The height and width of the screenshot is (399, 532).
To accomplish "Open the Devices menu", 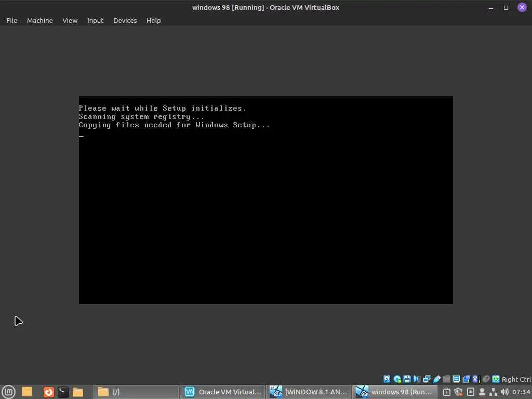I will pos(125,20).
